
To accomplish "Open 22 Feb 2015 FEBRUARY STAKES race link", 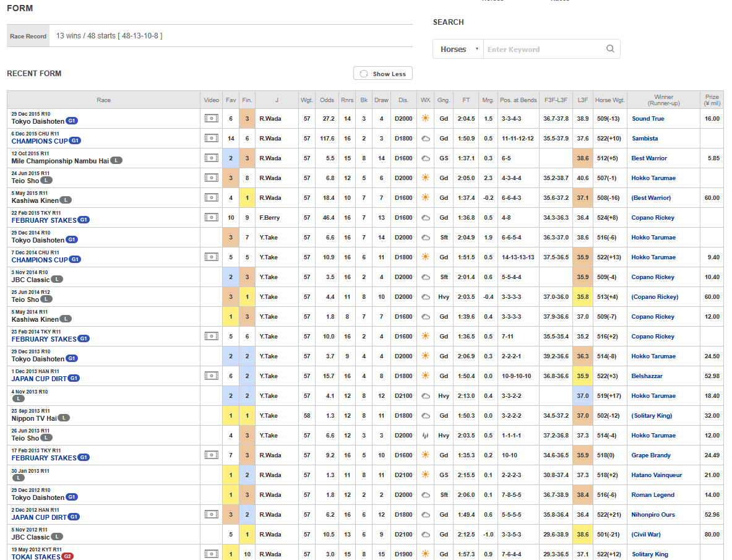I will point(44,220).
